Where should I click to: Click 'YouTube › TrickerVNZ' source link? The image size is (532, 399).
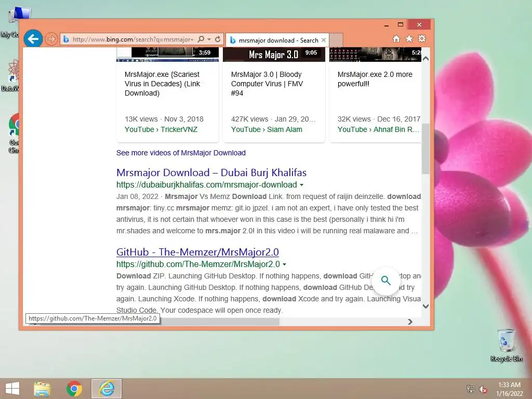tap(161, 129)
